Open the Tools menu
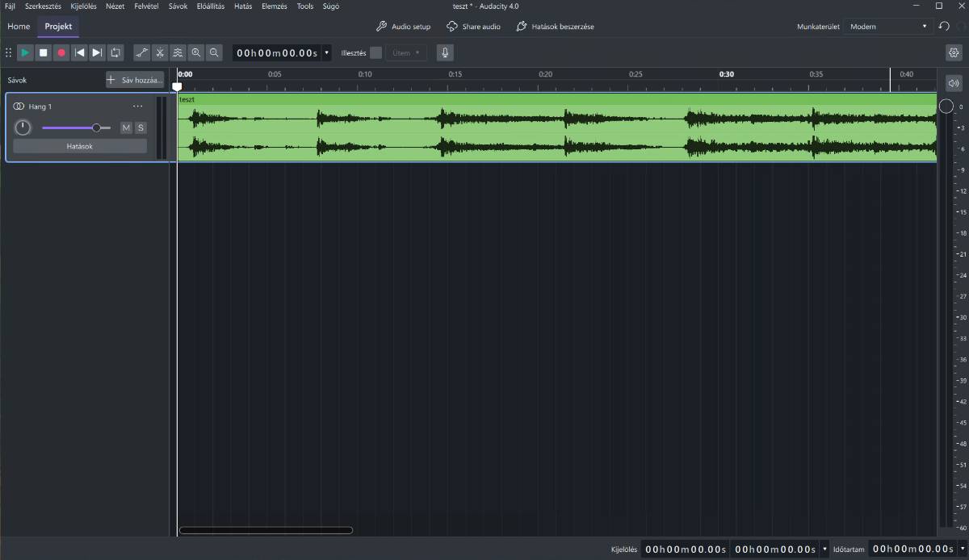969x560 pixels. point(305,6)
